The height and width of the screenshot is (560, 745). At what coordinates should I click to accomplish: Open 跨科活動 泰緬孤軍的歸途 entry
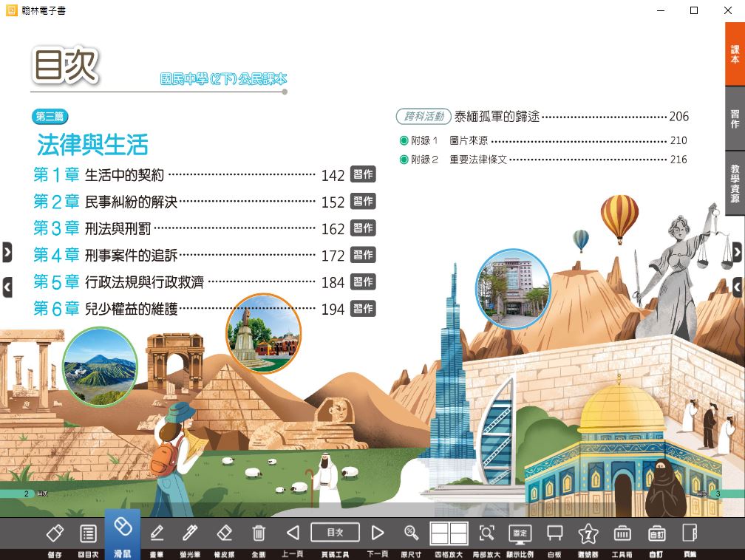542,117
